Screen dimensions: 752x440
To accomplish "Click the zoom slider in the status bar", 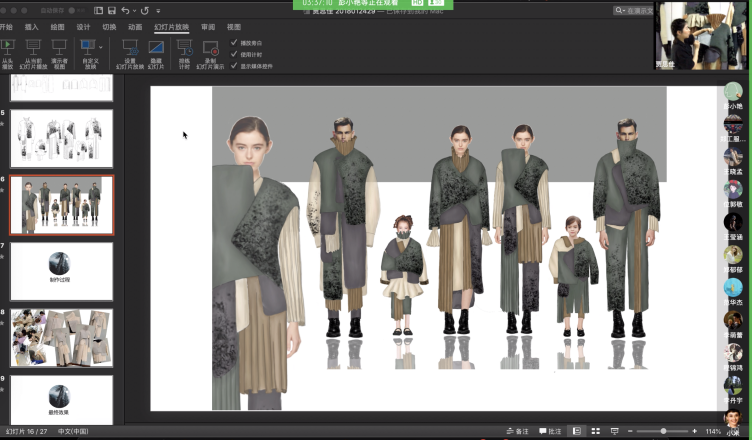I will click(663, 431).
